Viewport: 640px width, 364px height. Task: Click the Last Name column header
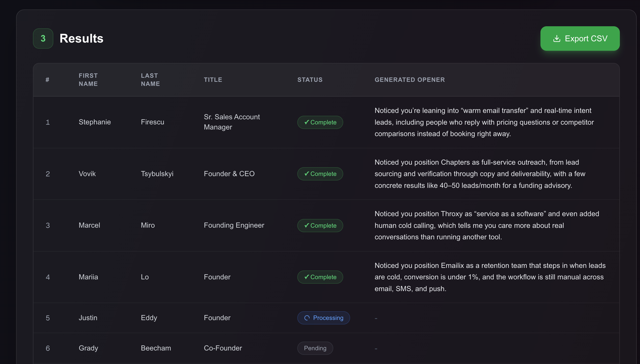(150, 80)
